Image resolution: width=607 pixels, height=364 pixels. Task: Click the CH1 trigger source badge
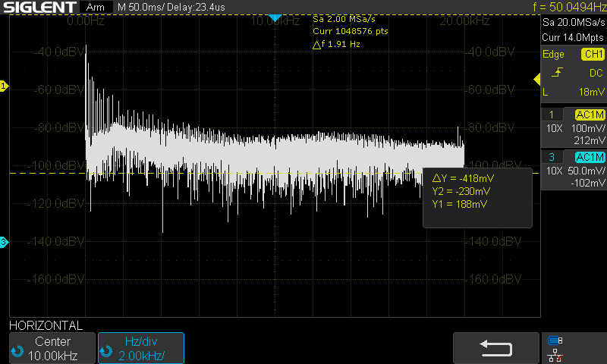pos(593,54)
